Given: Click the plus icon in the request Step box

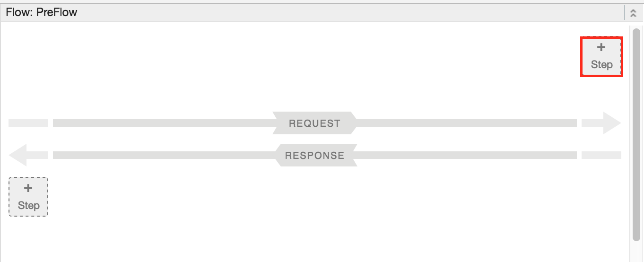Looking at the screenshot, I should pos(601,47).
